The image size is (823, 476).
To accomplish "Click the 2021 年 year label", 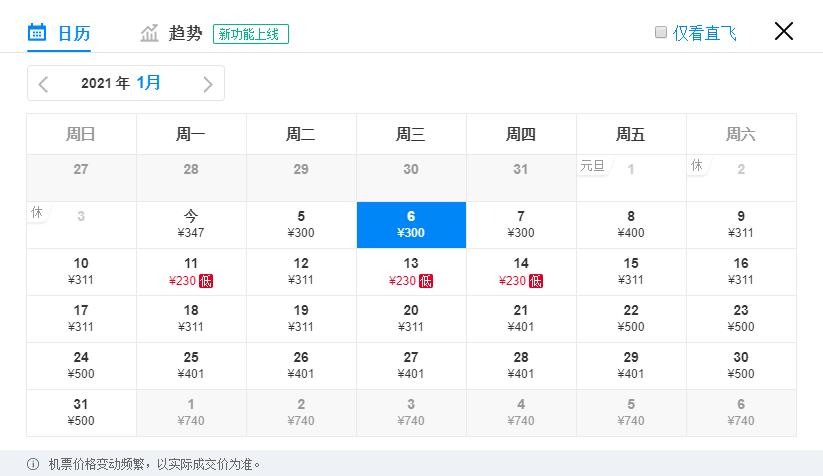I will [105, 83].
